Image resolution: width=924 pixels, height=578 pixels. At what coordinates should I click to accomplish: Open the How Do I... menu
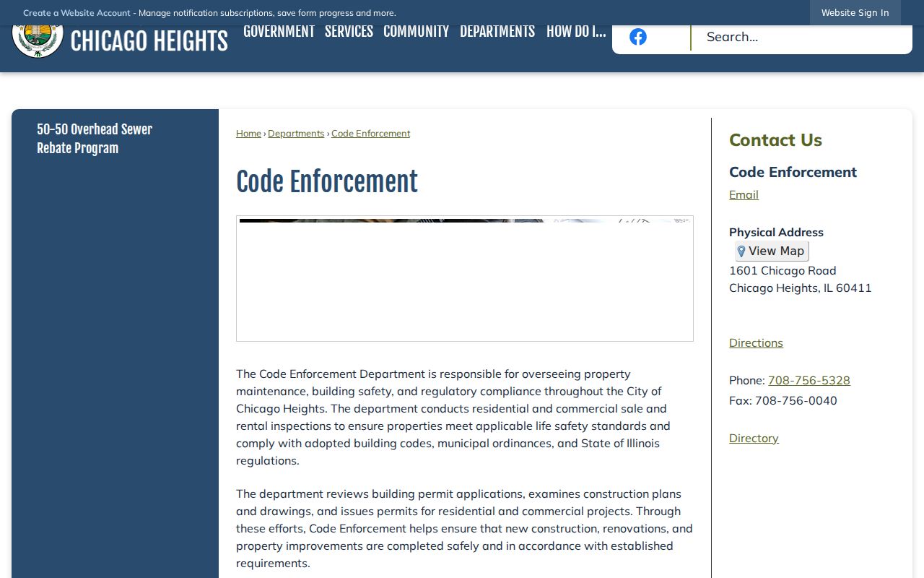click(576, 32)
